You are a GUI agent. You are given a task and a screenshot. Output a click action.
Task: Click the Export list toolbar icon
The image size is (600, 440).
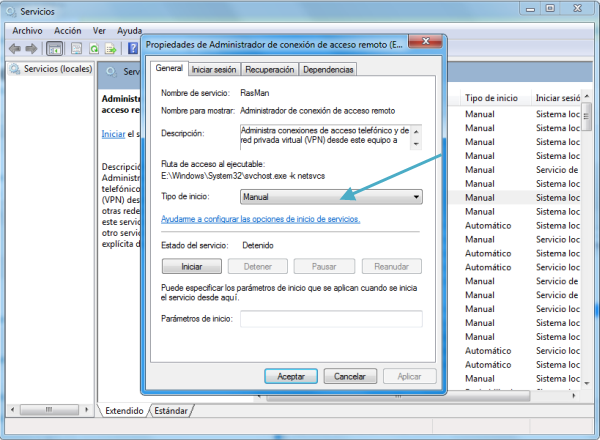(x=111, y=49)
